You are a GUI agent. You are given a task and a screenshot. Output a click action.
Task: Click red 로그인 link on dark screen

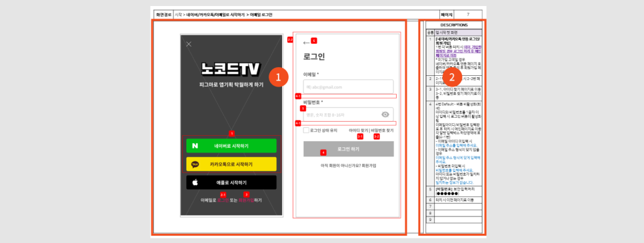[x=223, y=200]
